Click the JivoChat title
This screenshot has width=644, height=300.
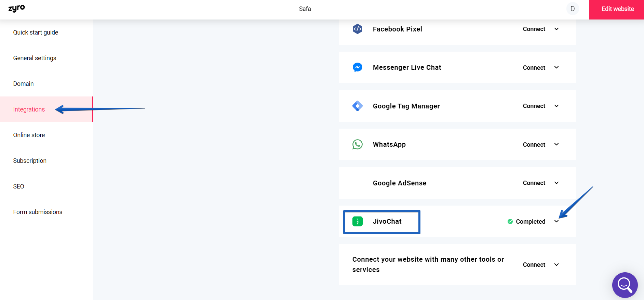pos(387,221)
